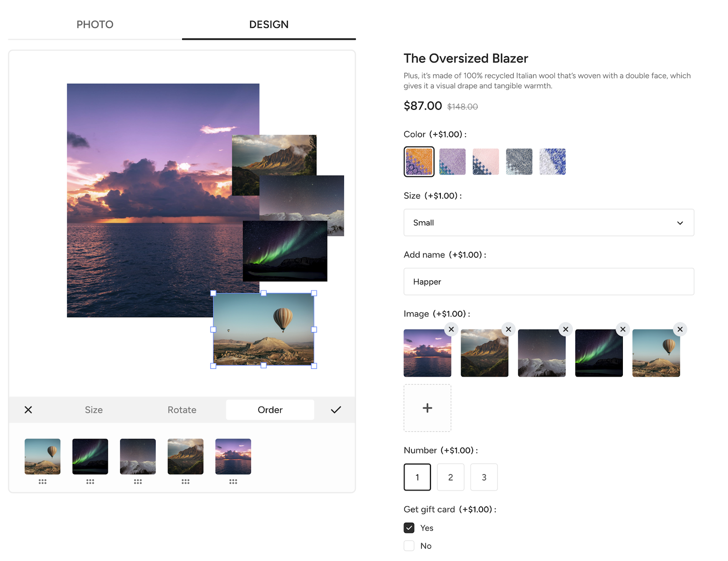Remove the aurora uploaded image
728x561 pixels.
(623, 329)
